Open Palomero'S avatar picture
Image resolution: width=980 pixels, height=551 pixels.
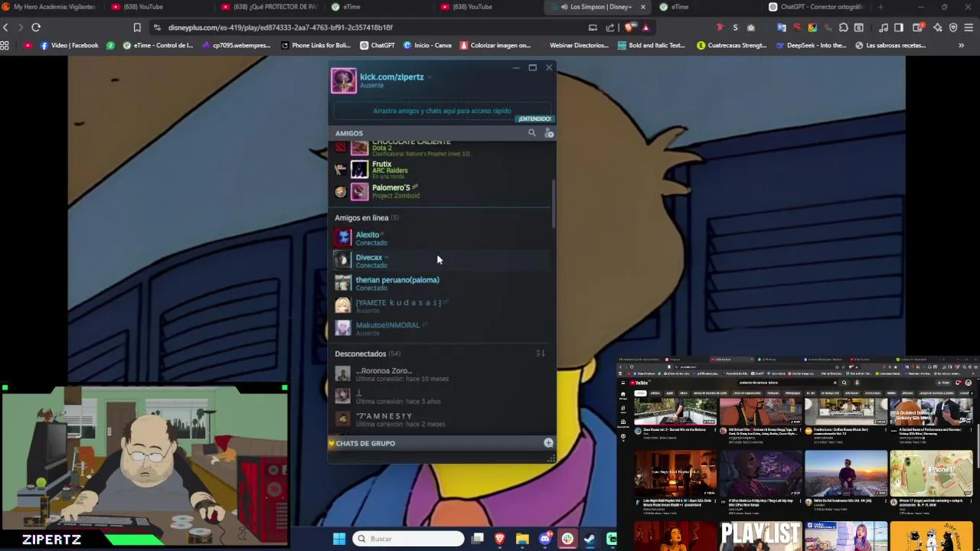tap(359, 191)
